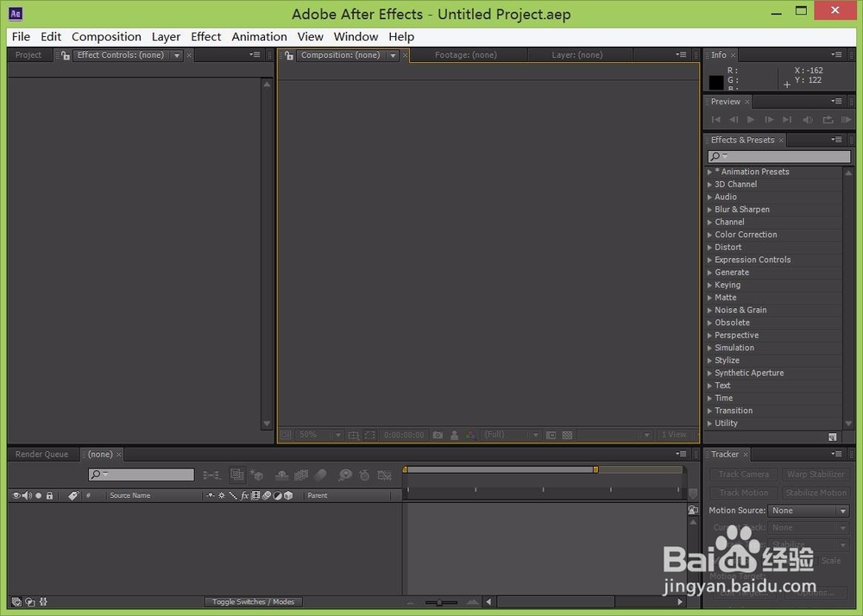Viewport: 863px width, 616px height.
Task: Open the Animation menu
Action: [259, 37]
